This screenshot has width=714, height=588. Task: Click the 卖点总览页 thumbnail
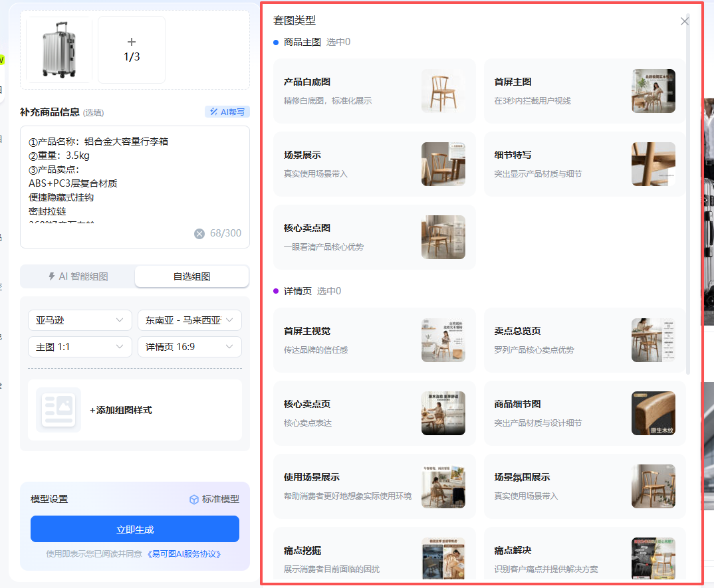[x=654, y=340]
